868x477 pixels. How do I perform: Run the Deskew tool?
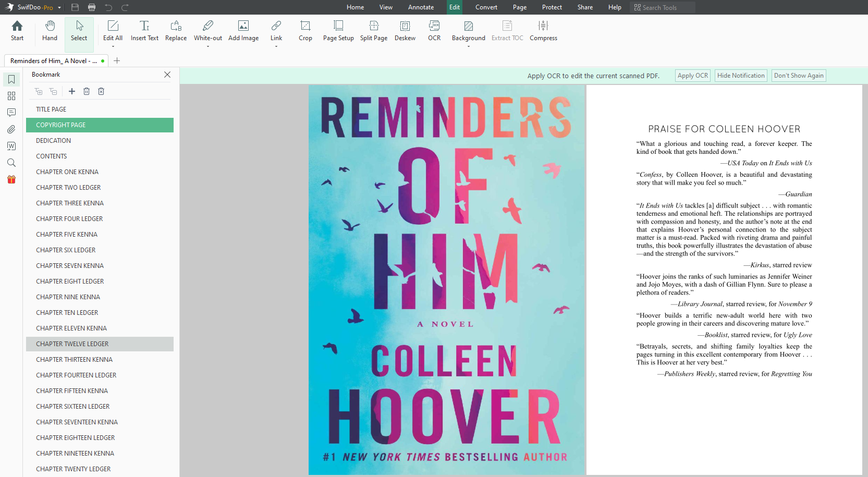click(405, 31)
